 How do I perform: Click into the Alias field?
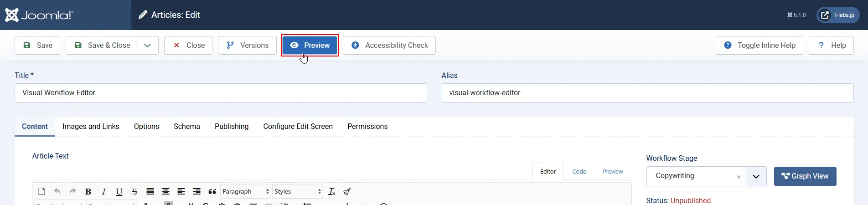pyautogui.click(x=647, y=93)
